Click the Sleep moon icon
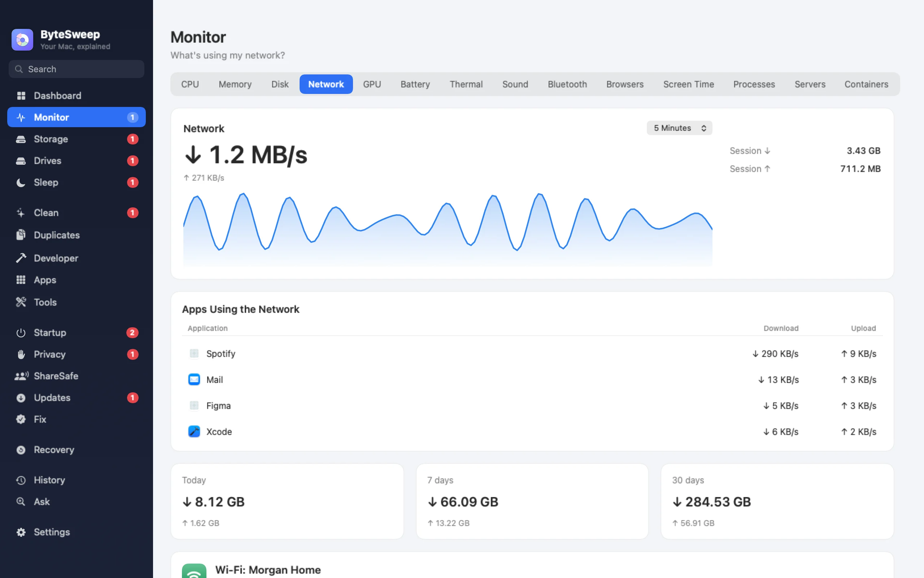Screen dimensions: 924x578 pos(21,183)
